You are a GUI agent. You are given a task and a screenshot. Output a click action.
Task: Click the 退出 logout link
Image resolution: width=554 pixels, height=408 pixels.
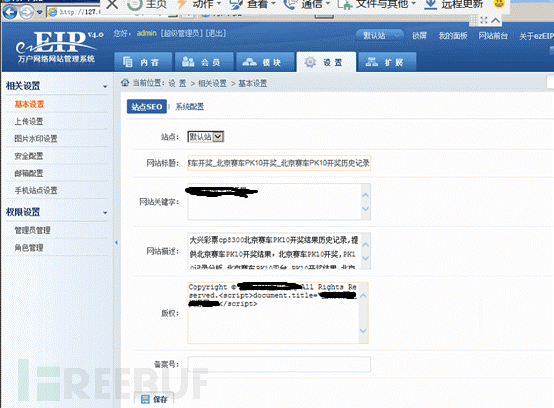(216, 33)
